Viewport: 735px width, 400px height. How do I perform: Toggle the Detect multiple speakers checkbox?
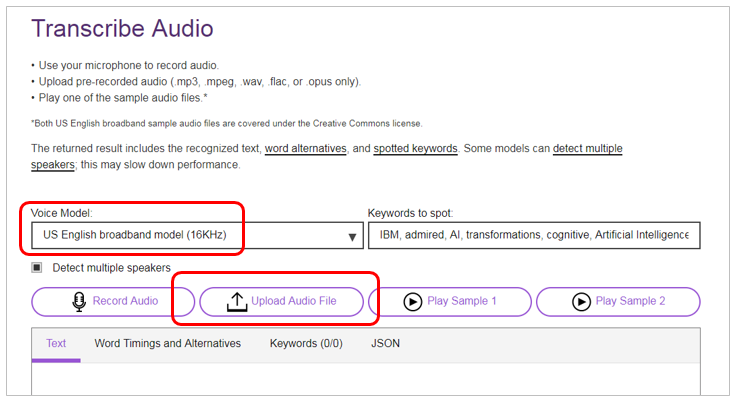(x=37, y=268)
